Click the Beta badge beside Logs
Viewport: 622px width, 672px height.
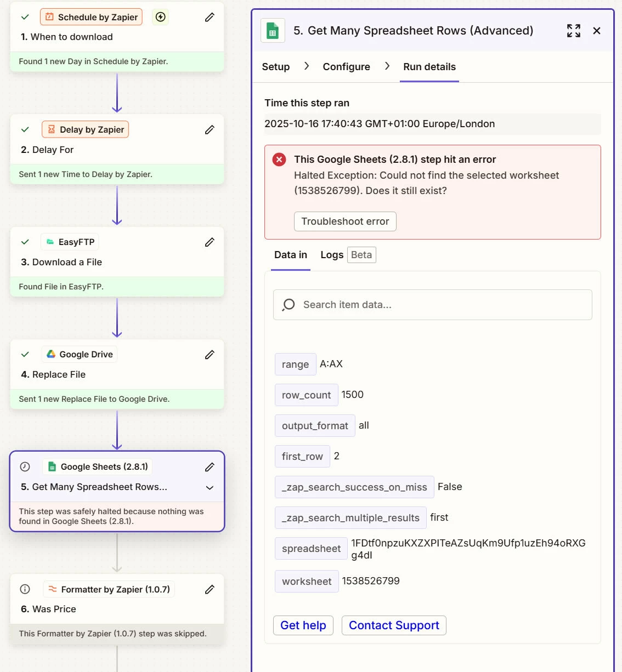(x=361, y=255)
